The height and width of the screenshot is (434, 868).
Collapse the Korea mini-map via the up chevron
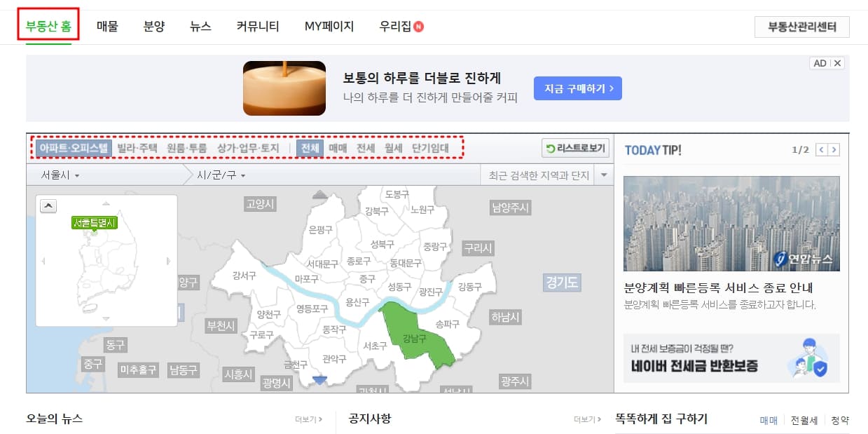pos(48,205)
